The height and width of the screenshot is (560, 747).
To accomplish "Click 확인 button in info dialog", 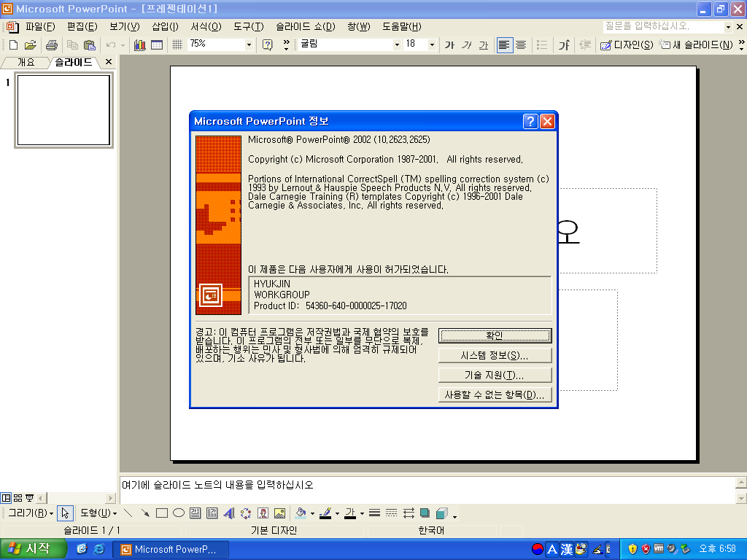I will point(495,335).
